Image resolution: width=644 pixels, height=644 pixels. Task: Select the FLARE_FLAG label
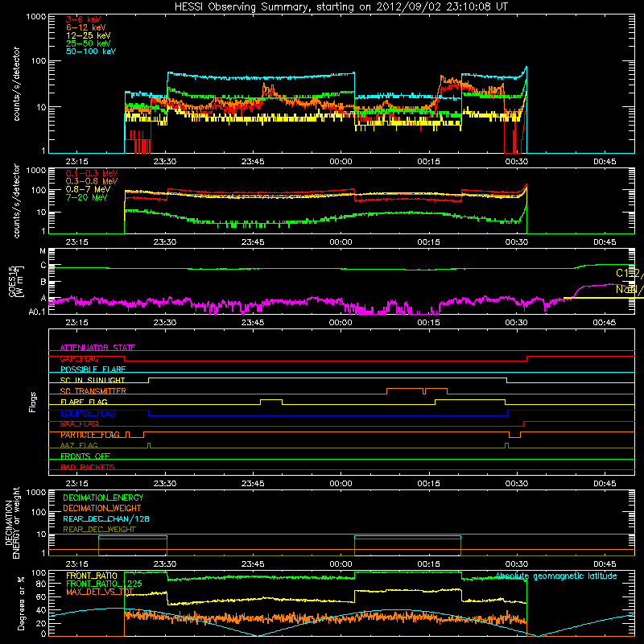point(84,402)
